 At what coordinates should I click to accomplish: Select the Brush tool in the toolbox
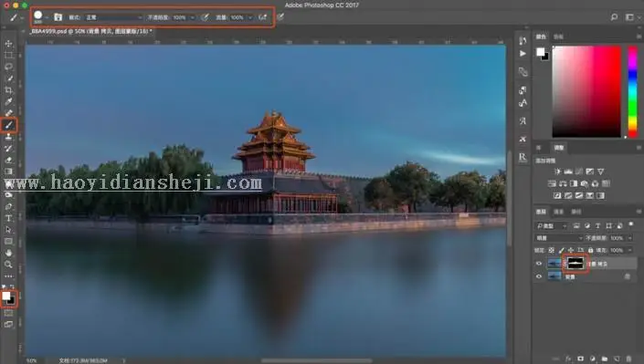[x=8, y=125]
